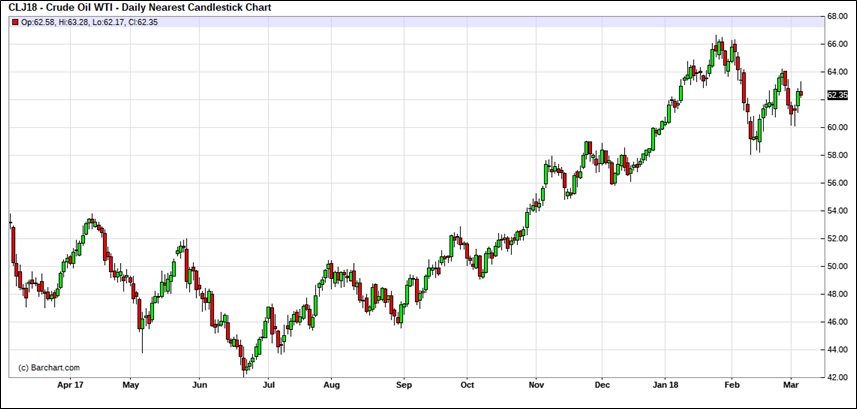The image size is (857, 409).
Task: Click the 'May' date axis label
Action: point(131,385)
